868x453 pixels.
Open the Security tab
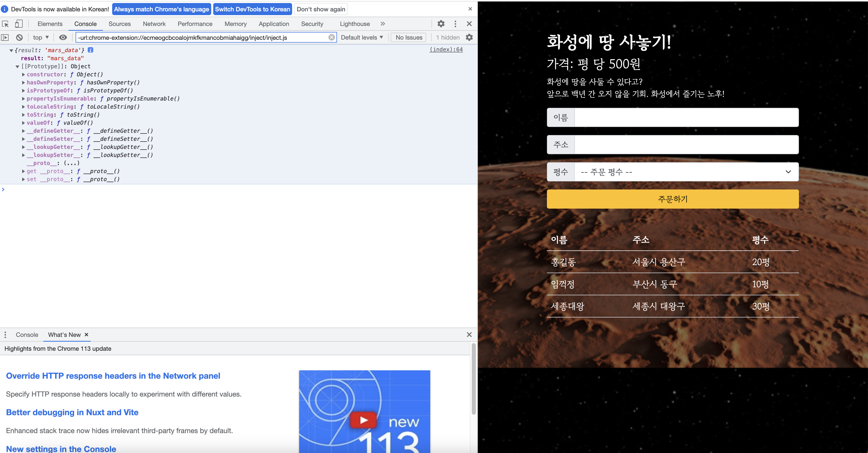point(312,24)
